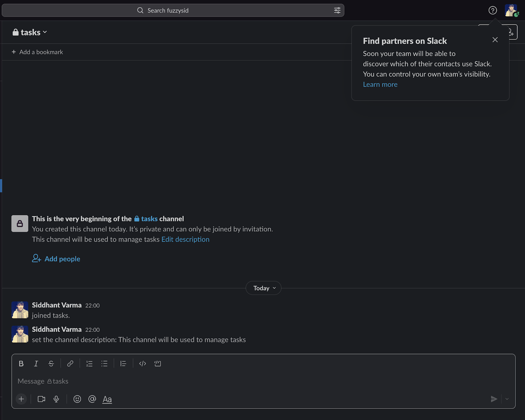Toggle Italic formatting in composer

click(x=36, y=364)
